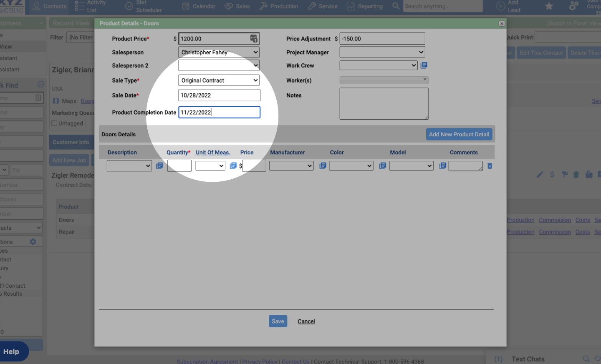
Task: Open the Calendar menu
Action: coord(199,6)
